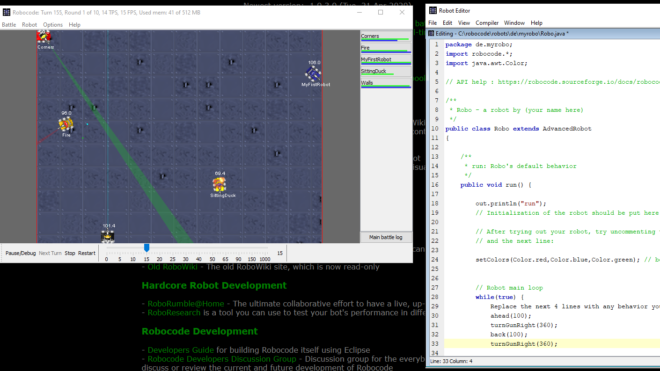Click the Robot Editor window title icon
The image size is (660, 371).
pyautogui.click(x=433, y=11)
